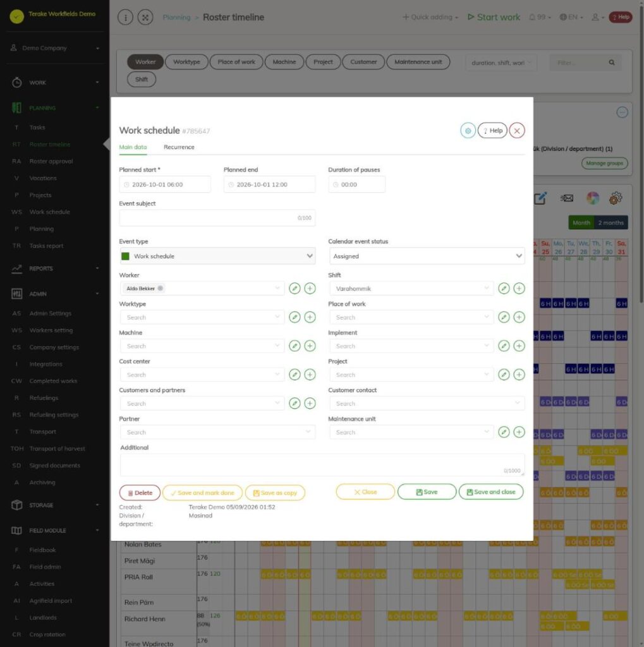Image resolution: width=644 pixels, height=647 pixels.
Task: Open the EN language dropdown
Action: 571,17
